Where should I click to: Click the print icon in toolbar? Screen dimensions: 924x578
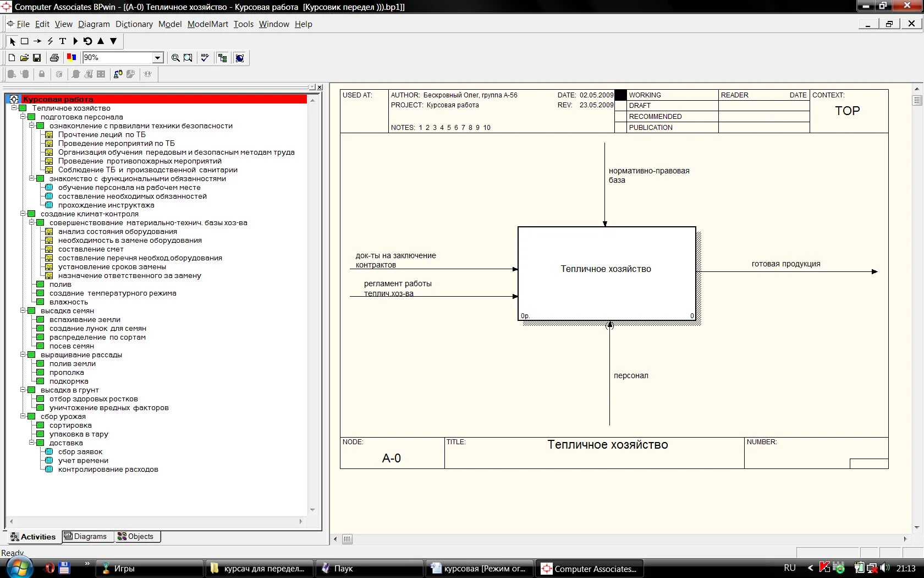point(54,58)
